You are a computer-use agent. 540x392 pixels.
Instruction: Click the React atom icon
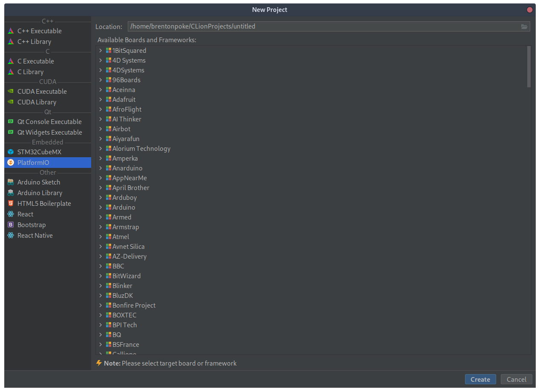pos(11,214)
